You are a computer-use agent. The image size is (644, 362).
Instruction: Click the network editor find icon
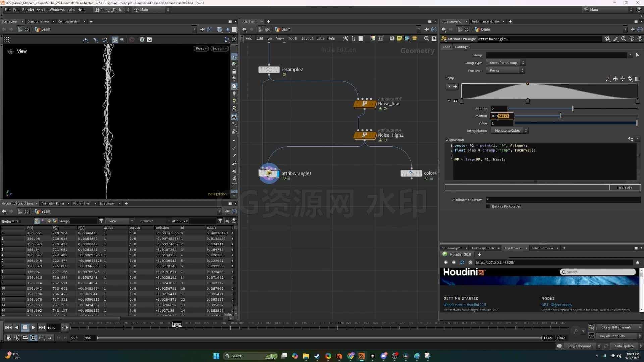tap(426, 38)
